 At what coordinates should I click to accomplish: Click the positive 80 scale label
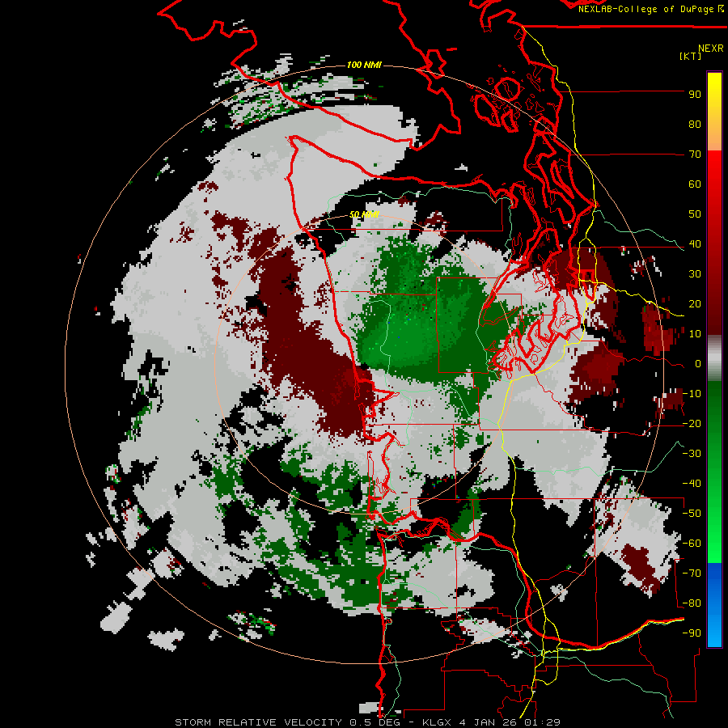click(695, 125)
